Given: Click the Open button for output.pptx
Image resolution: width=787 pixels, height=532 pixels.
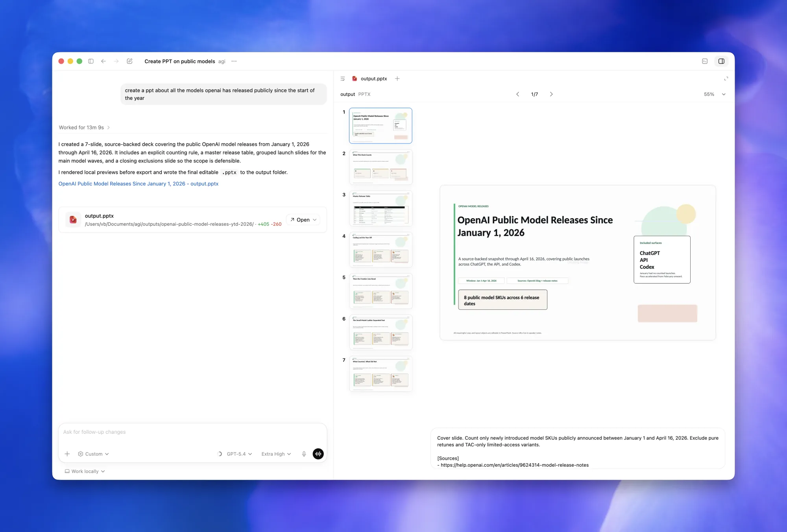Looking at the screenshot, I should (300, 220).
